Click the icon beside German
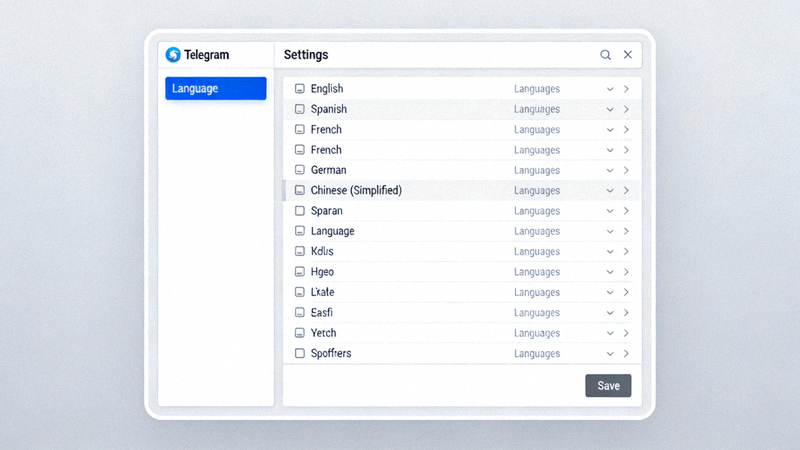 300,170
